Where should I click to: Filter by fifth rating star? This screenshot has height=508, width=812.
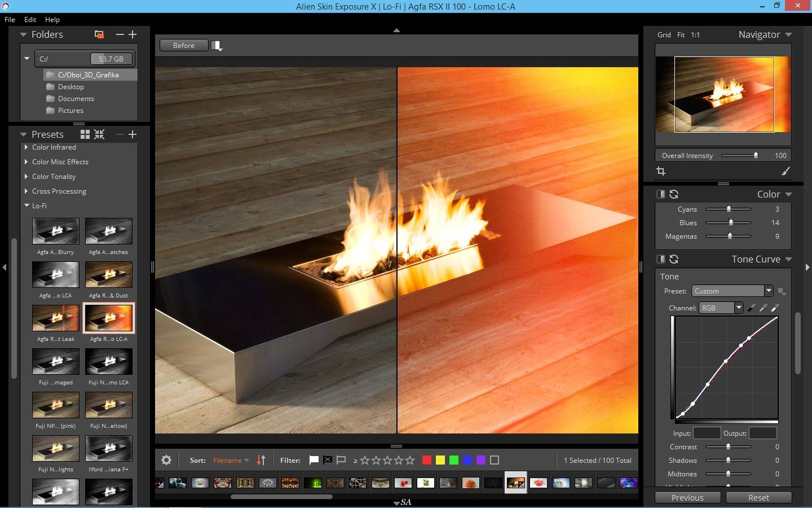(x=410, y=460)
